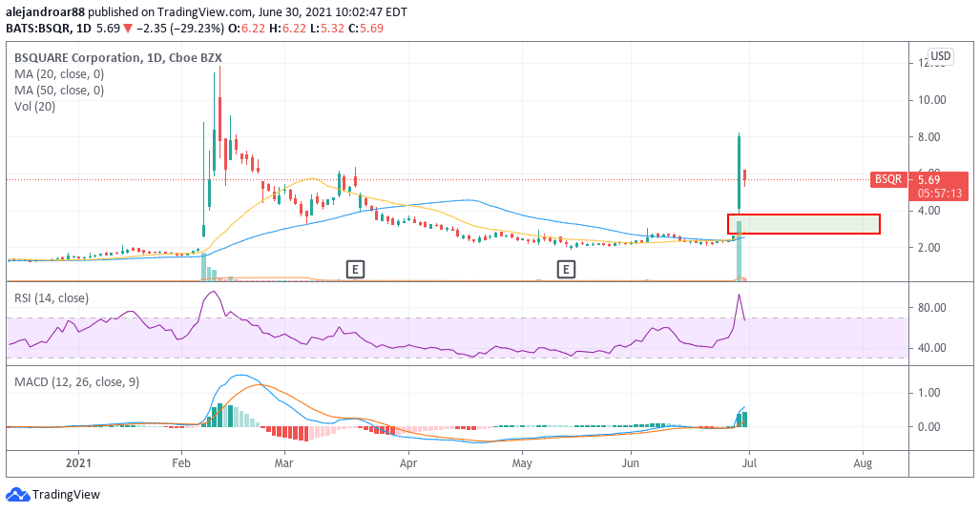Click the C:5.69 close value
980x512 pixels.
tap(366, 28)
